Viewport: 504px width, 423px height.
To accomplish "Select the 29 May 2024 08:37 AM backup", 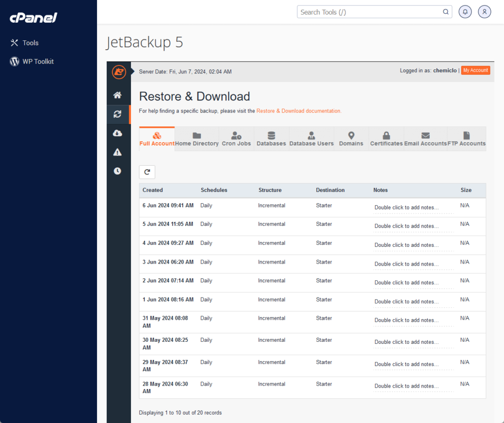I will tap(313, 366).
